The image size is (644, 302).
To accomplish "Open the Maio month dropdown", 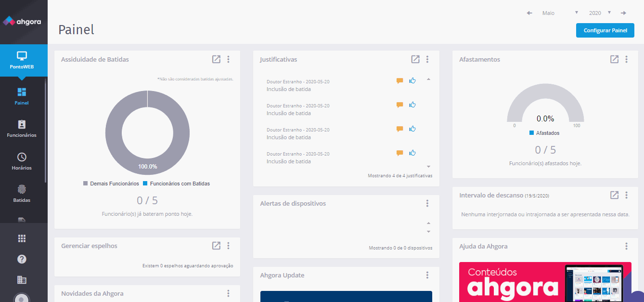I will pyautogui.click(x=560, y=13).
